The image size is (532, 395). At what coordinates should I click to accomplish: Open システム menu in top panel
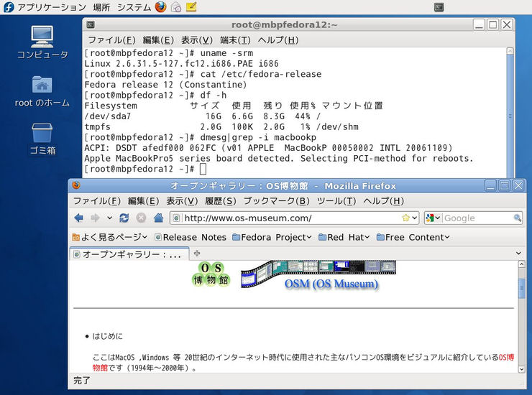pos(134,7)
